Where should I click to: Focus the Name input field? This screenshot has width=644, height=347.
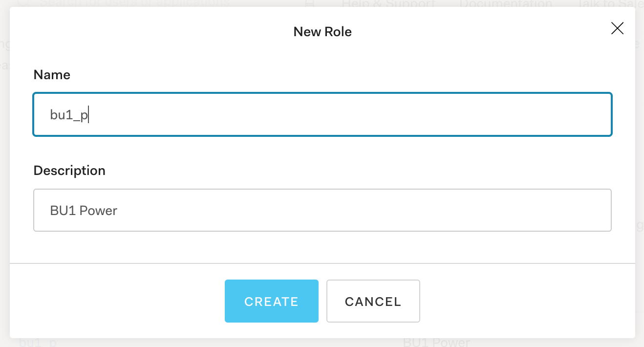(x=322, y=114)
